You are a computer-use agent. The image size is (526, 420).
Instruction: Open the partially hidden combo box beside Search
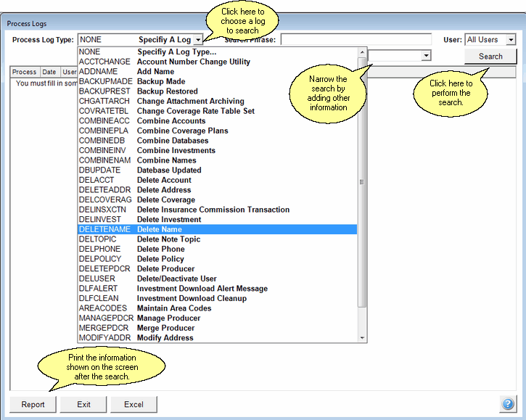[x=399, y=55]
